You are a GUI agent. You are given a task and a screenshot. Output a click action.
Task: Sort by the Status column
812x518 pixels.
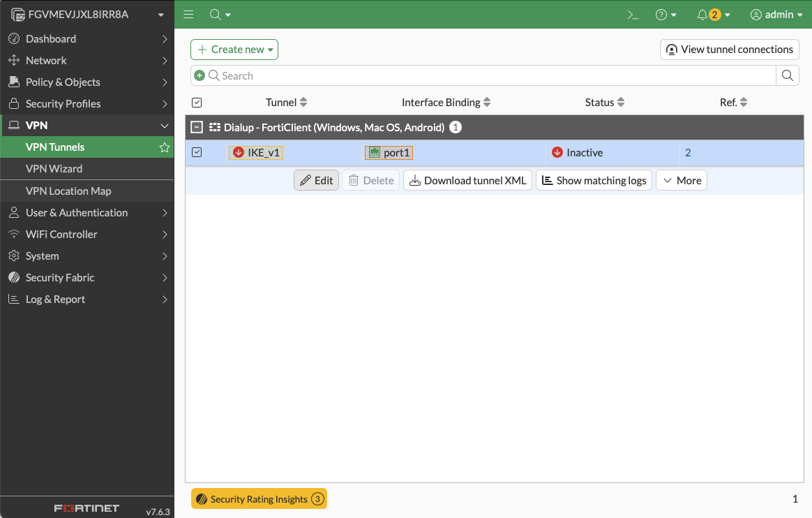621,103
